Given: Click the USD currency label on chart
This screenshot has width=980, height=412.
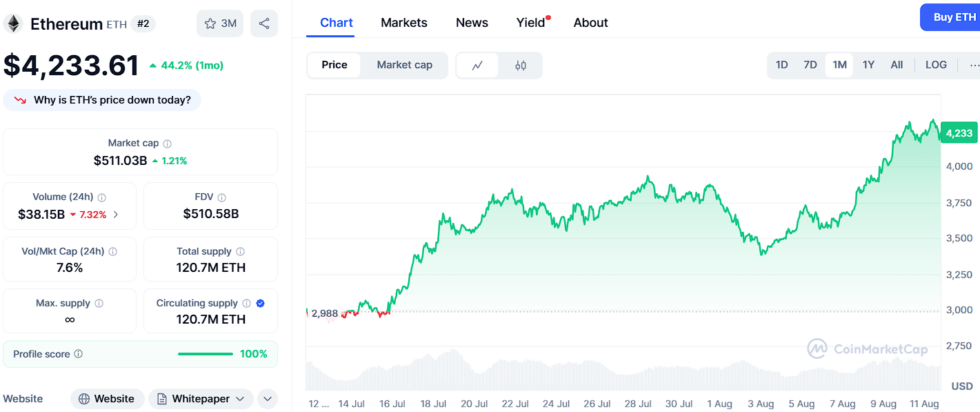Looking at the screenshot, I should pyautogui.click(x=962, y=386).
